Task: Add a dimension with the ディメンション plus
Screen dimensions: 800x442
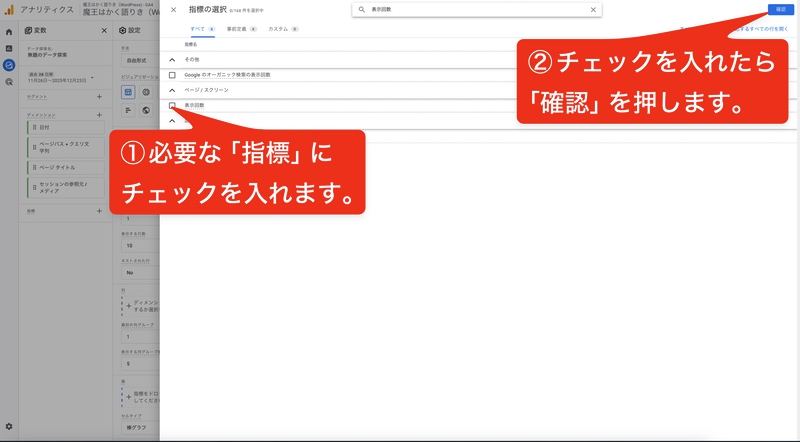Action: pyautogui.click(x=99, y=115)
